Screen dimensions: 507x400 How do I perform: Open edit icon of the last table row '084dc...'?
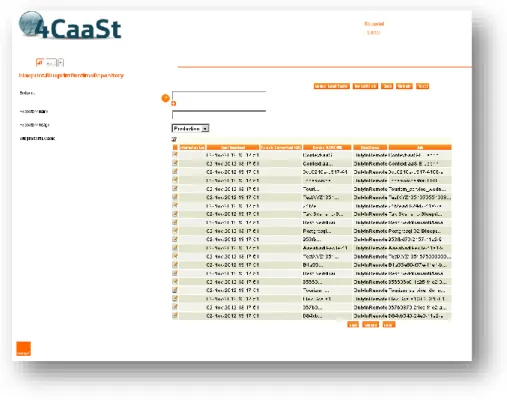click(x=175, y=316)
